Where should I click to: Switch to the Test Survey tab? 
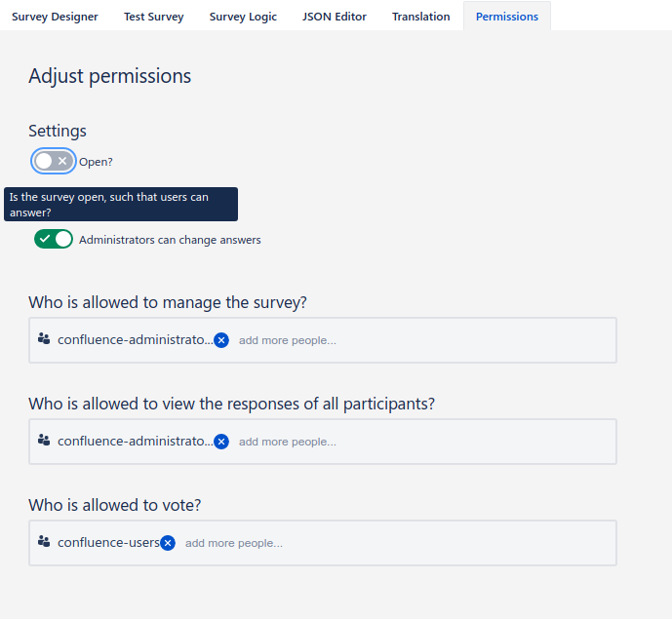(152, 17)
